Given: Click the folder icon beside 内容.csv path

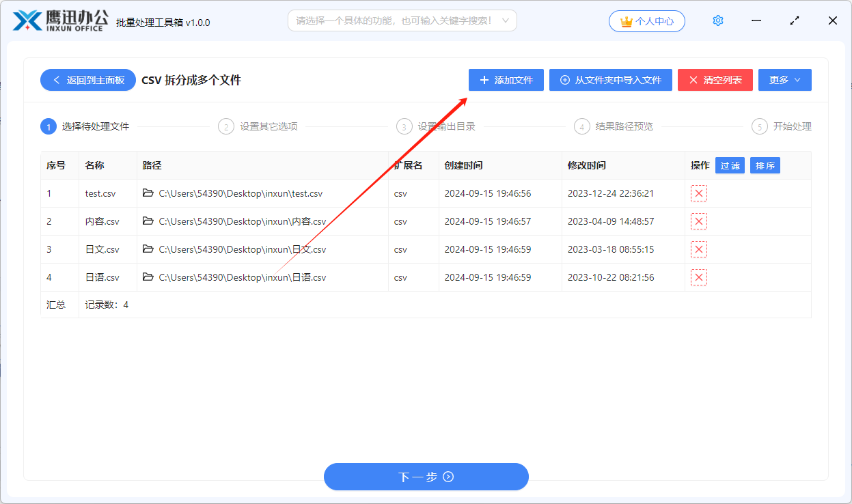Looking at the screenshot, I should click(x=148, y=221).
